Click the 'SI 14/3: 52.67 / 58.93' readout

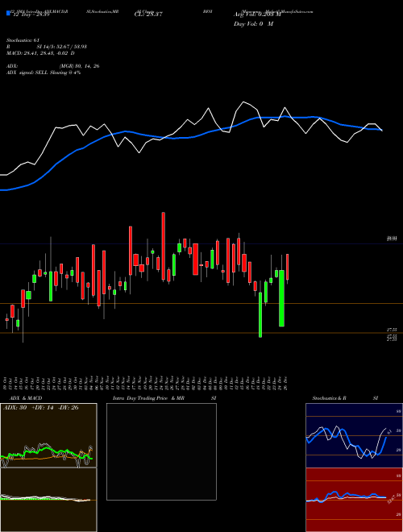(62, 47)
